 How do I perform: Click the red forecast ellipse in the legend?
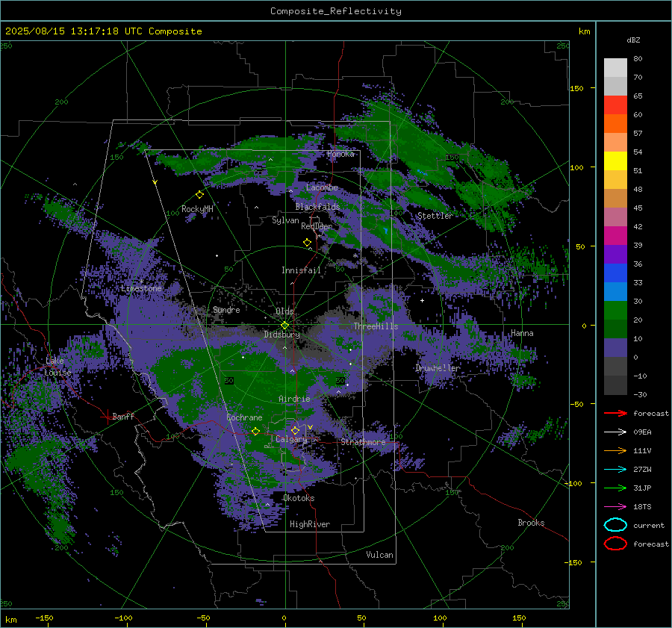[615, 544]
